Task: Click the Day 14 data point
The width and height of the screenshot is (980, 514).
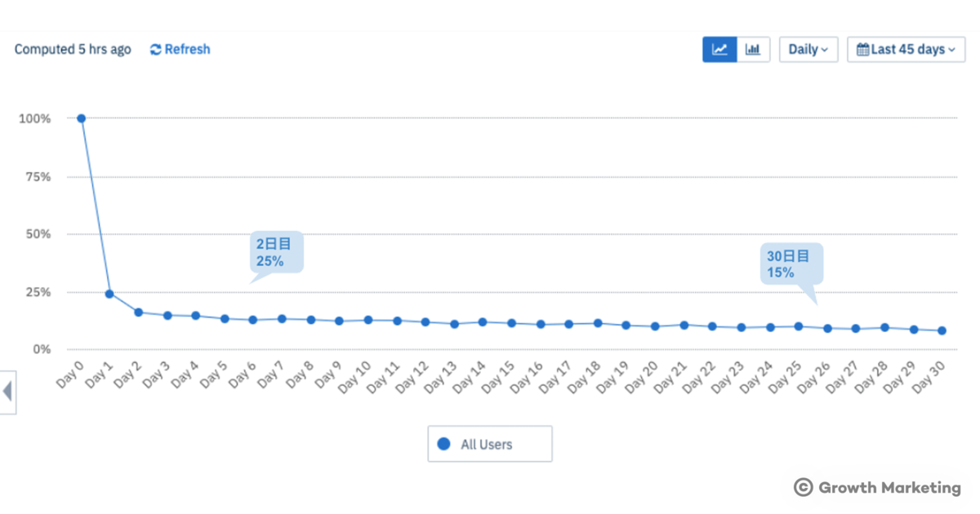Action: pyautogui.click(x=483, y=322)
